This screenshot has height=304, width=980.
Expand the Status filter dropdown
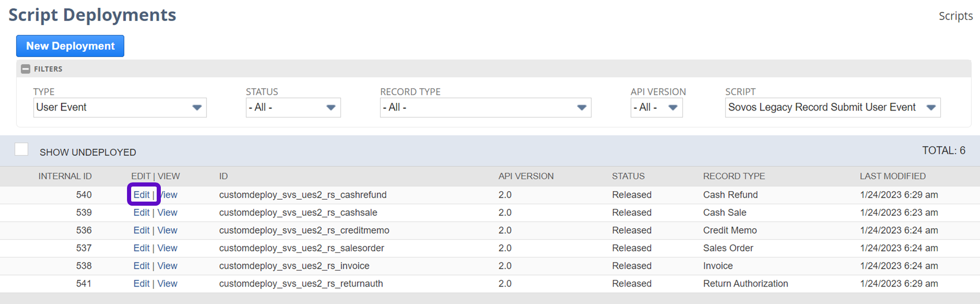click(293, 107)
